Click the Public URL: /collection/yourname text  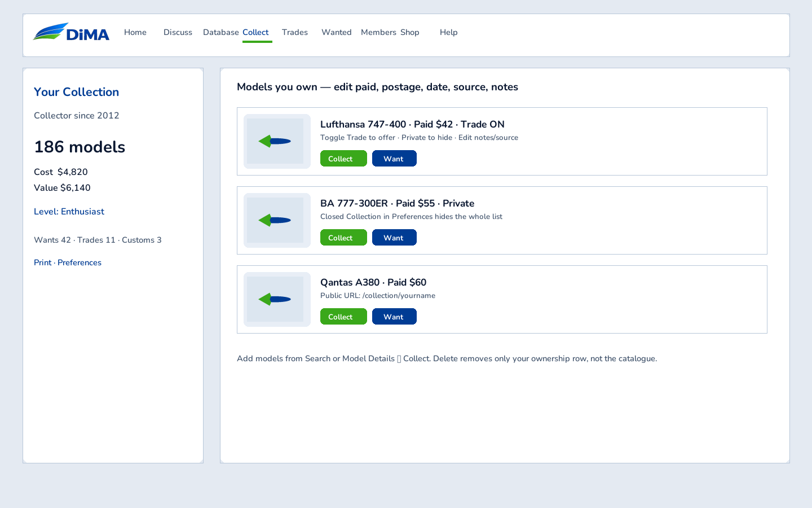tap(378, 296)
